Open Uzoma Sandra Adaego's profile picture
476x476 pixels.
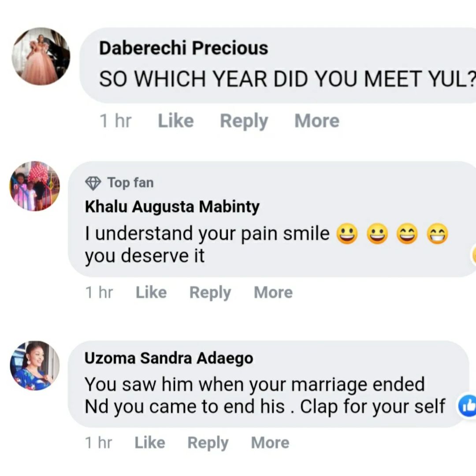35,366
